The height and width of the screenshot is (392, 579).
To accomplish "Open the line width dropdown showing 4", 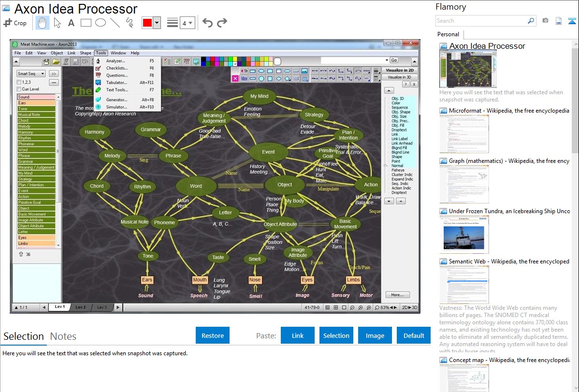I will click(x=188, y=23).
